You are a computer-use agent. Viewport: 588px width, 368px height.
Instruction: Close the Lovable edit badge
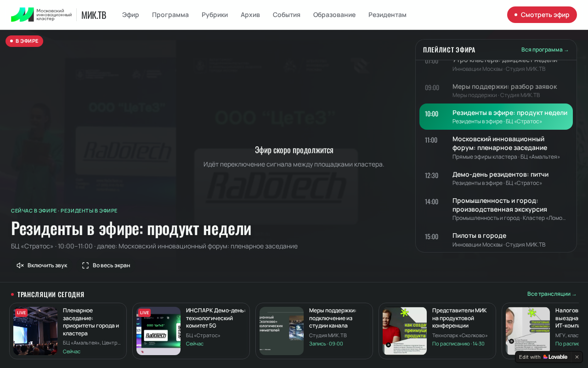(x=577, y=357)
